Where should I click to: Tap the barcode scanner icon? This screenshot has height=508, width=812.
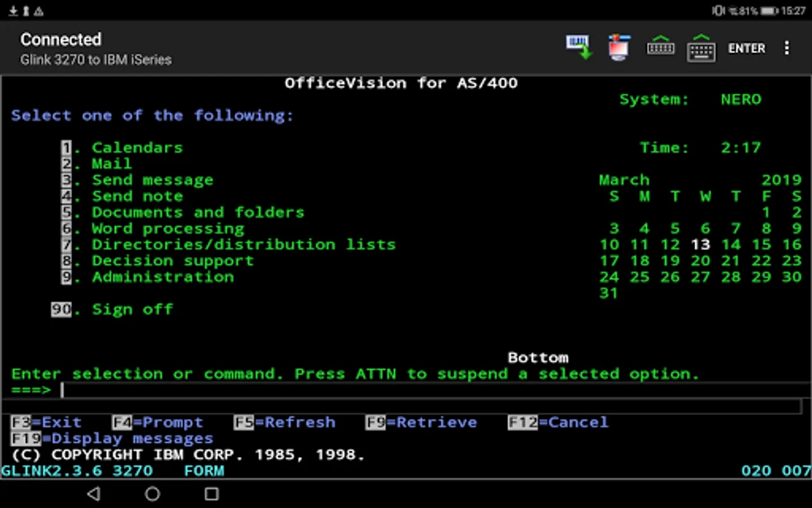[x=579, y=47]
